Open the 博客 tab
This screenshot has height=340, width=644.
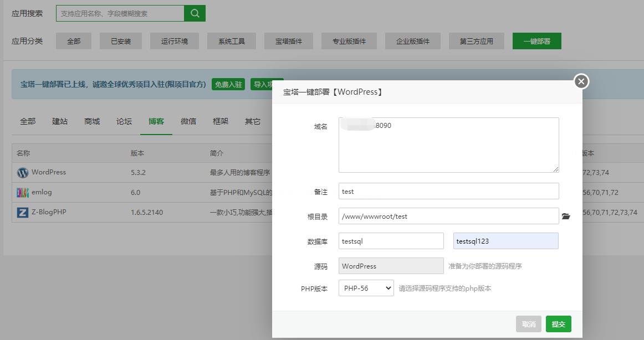click(156, 121)
